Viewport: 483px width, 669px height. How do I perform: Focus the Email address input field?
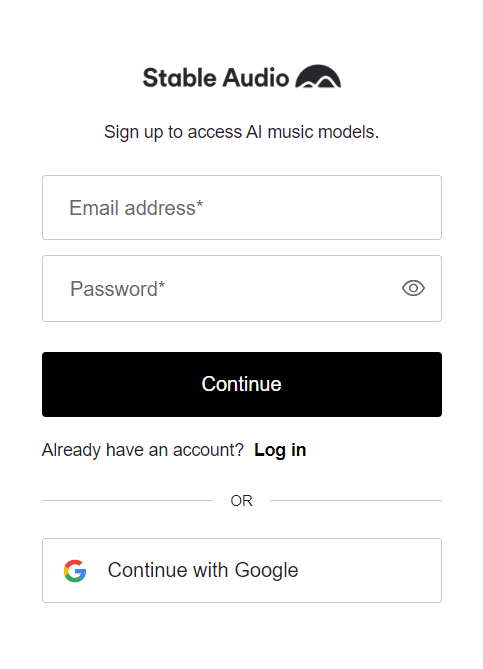242,207
